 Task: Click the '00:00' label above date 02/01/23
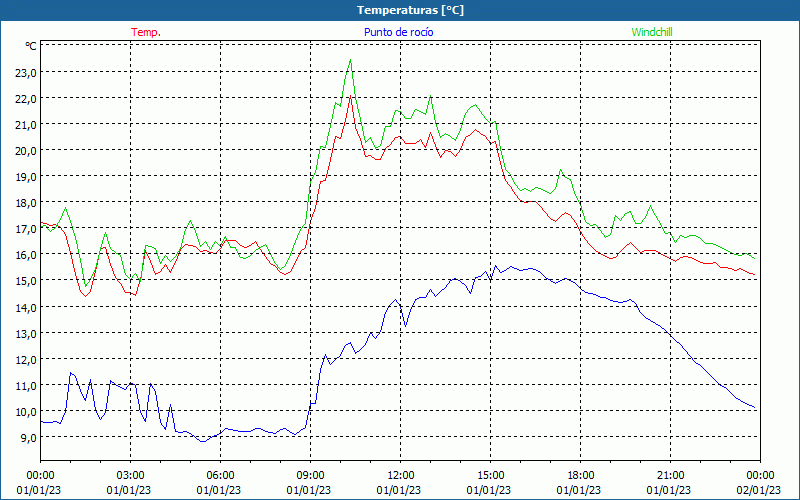point(760,476)
